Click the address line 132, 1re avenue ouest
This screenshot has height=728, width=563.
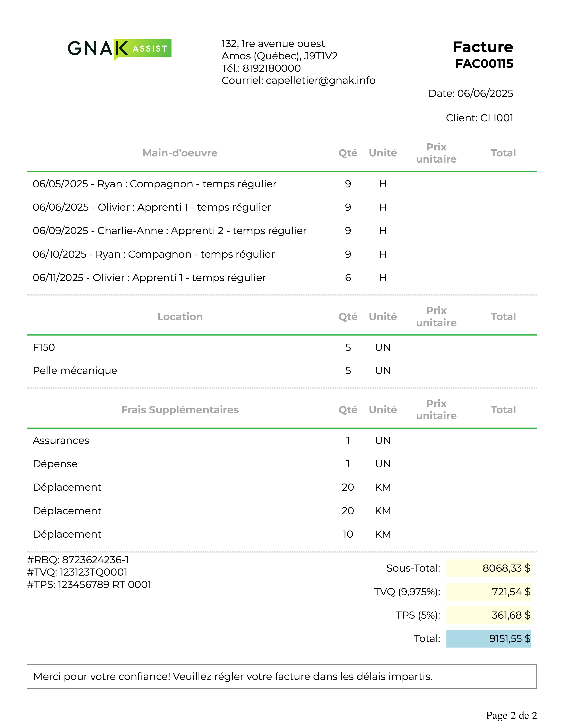click(273, 44)
